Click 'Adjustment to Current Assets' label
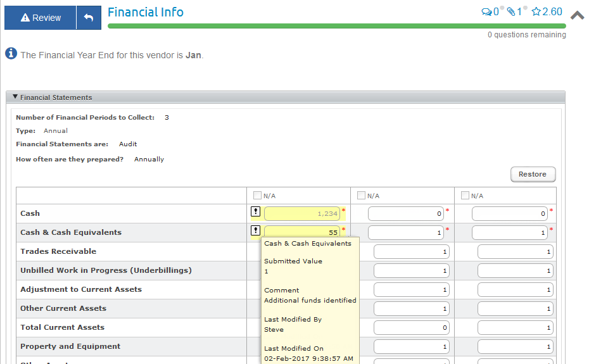This screenshot has height=364, width=589. tap(81, 289)
